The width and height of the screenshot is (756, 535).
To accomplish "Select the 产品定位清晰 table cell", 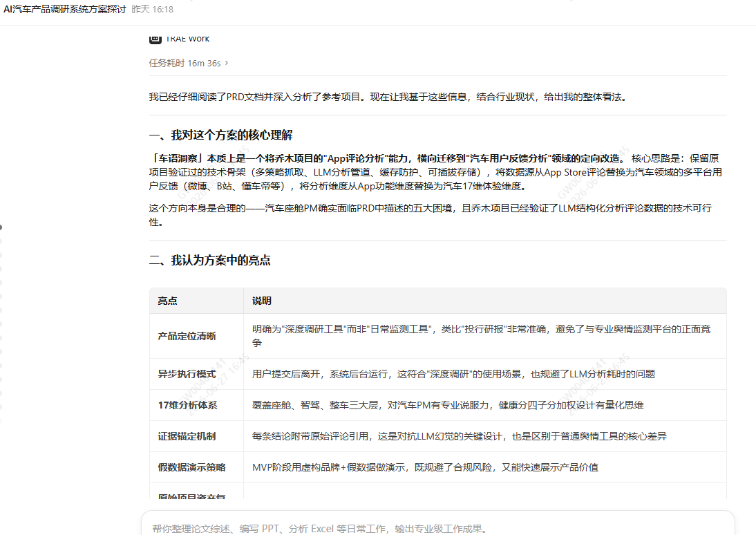I will pos(197,336).
